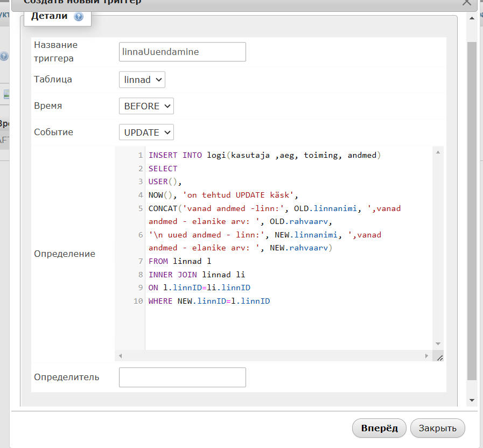Open the Время dropdown showing BEFORE
This screenshot has width=483, height=448.
pos(146,106)
